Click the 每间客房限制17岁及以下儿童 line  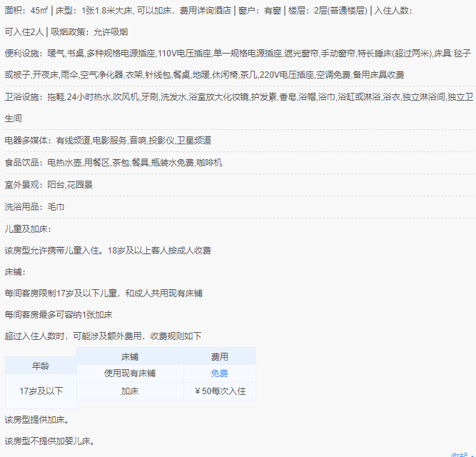coord(103,293)
